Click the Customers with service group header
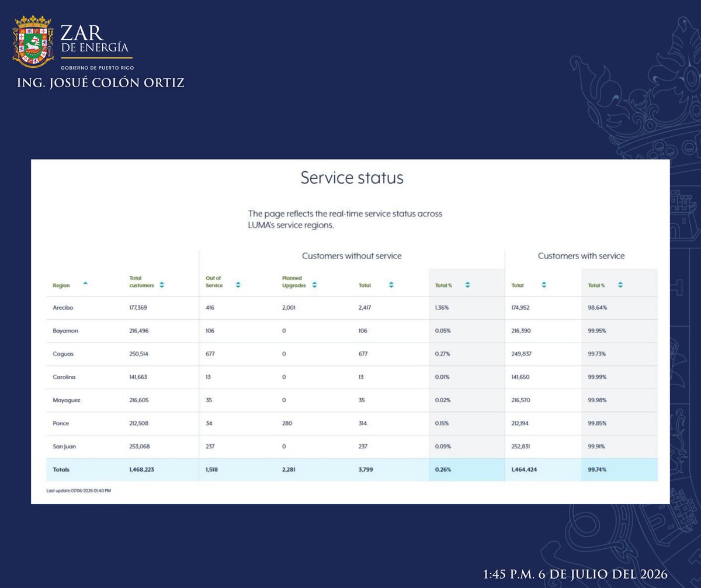 pyautogui.click(x=581, y=256)
